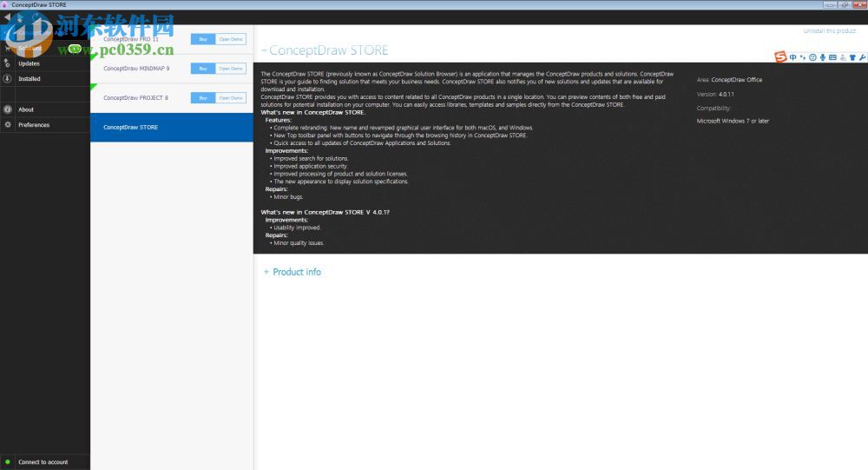This screenshot has width=868, height=470.
Task: Open the IME wrench settings icon
Action: click(x=863, y=57)
